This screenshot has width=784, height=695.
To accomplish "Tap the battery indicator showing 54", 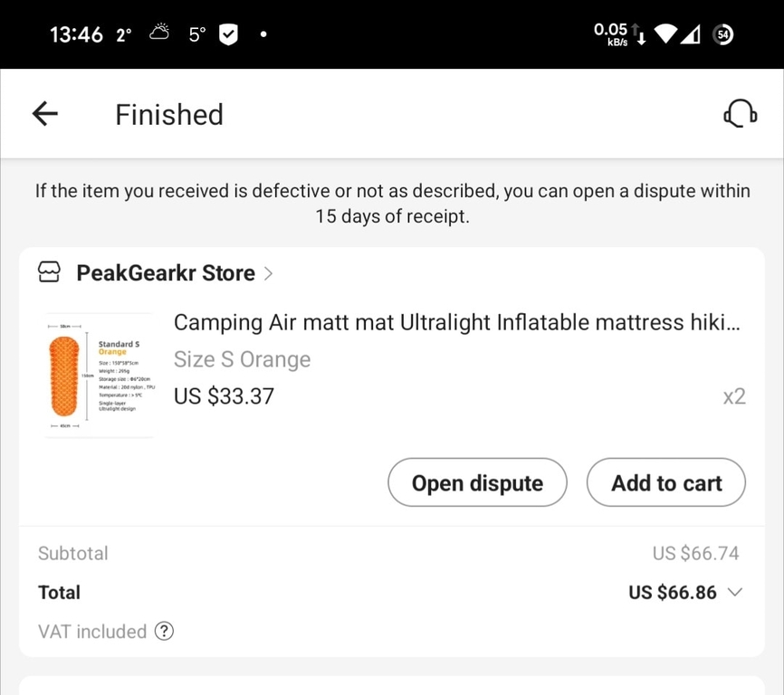I will click(722, 34).
